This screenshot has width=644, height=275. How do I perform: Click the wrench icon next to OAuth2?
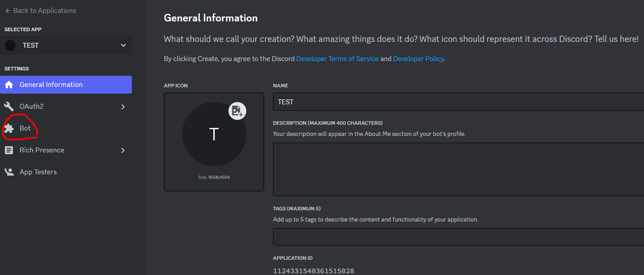9,107
